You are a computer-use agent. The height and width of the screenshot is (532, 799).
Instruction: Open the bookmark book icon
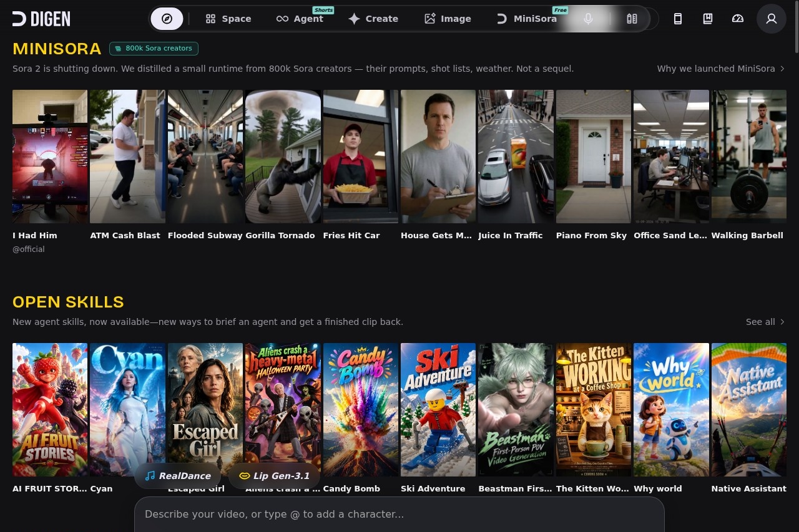pyautogui.click(x=708, y=19)
